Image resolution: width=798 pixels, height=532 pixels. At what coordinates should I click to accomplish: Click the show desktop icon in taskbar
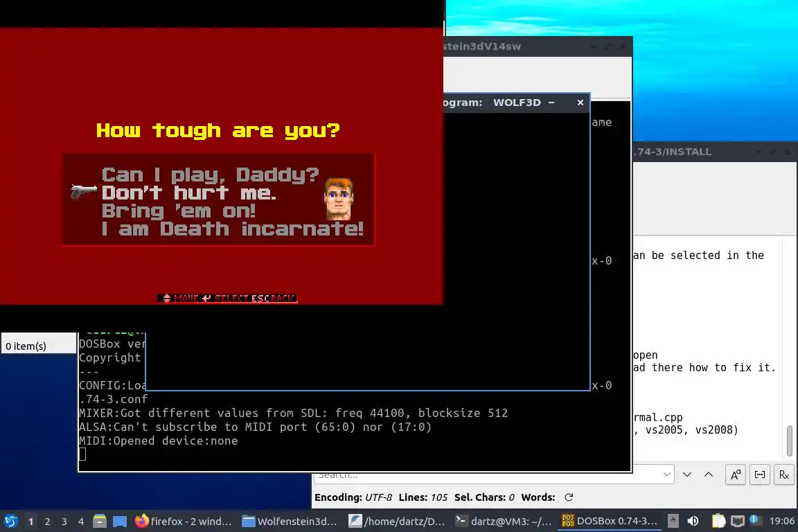pyautogui.click(x=120, y=522)
